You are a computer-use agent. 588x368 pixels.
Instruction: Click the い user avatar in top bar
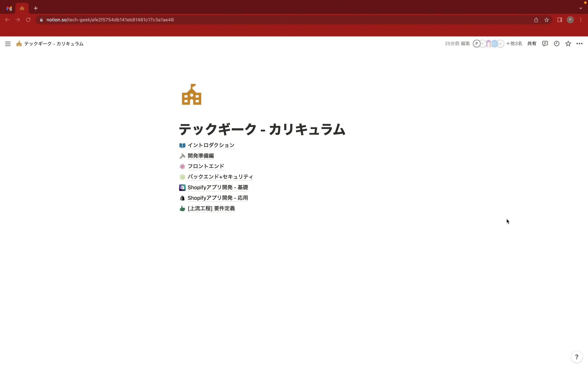tap(494, 44)
